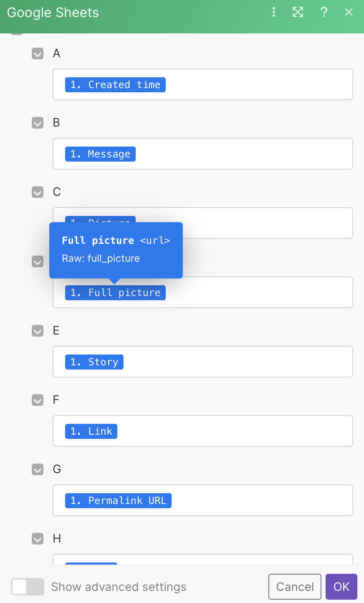This screenshot has width=364, height=603.
Task: Toggle the chevron next to column E
Action: (38, 331)
